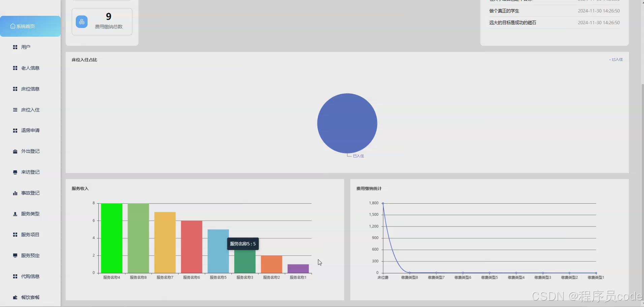Click the home icon beside 系统首页

pos(13,26)
